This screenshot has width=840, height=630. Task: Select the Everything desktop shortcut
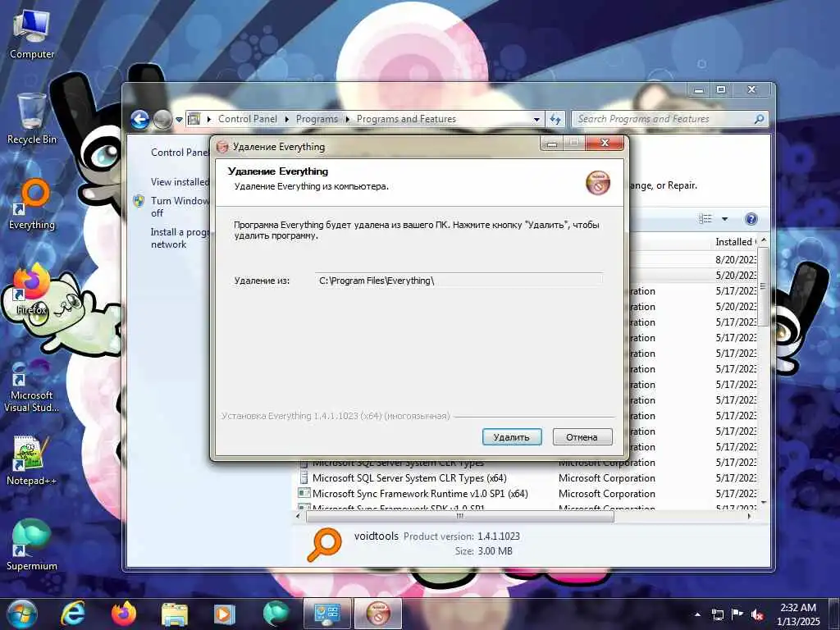point(32,204)
